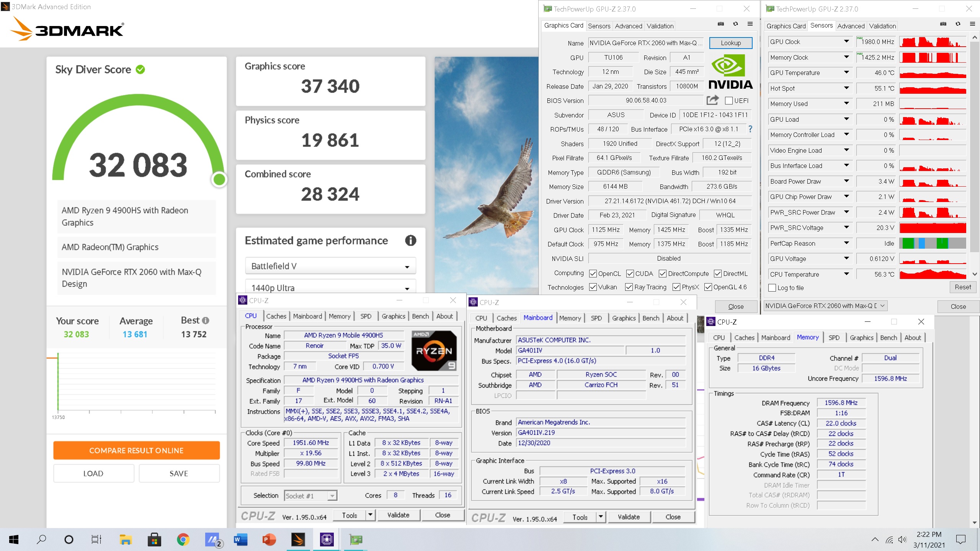980x551 pixels.
Task: Switch to 3DMark taskbar icon
Action: click(x=298, y=540)
